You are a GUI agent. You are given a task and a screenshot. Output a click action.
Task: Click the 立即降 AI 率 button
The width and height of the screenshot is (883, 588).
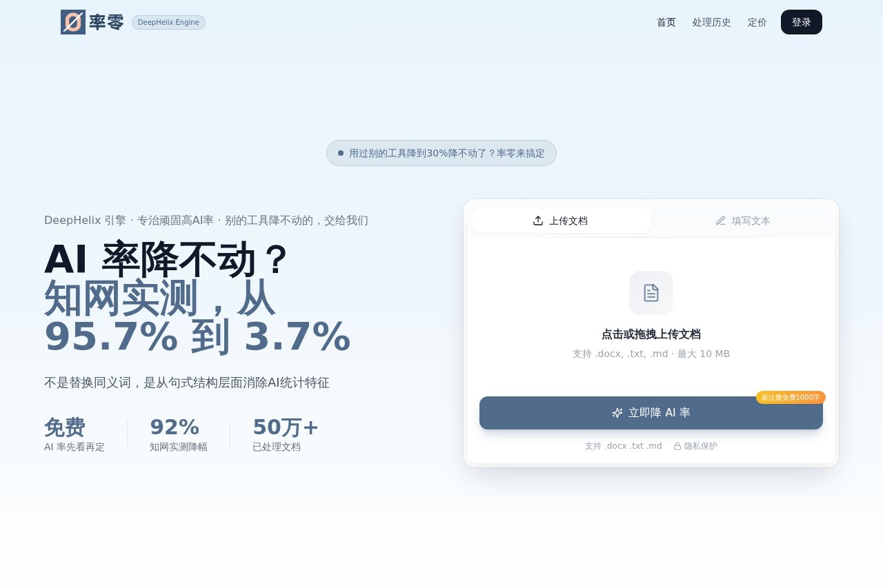pyautogui.click(x=651, y=413)
